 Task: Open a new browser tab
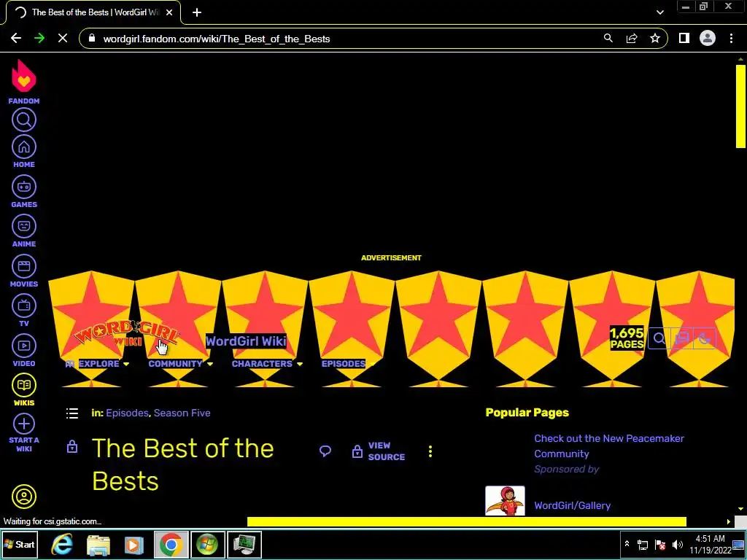pos(197,12)
